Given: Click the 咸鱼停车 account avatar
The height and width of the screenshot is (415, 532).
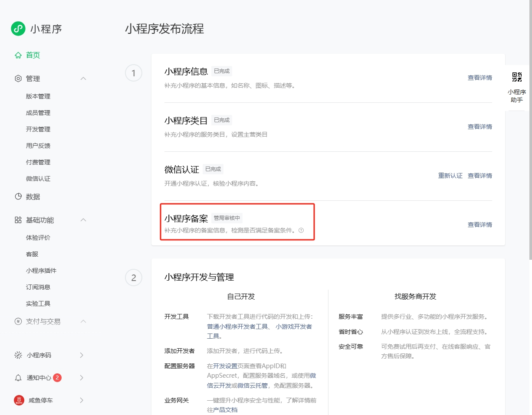Looking at the screenshot, I should pos(19,400).
